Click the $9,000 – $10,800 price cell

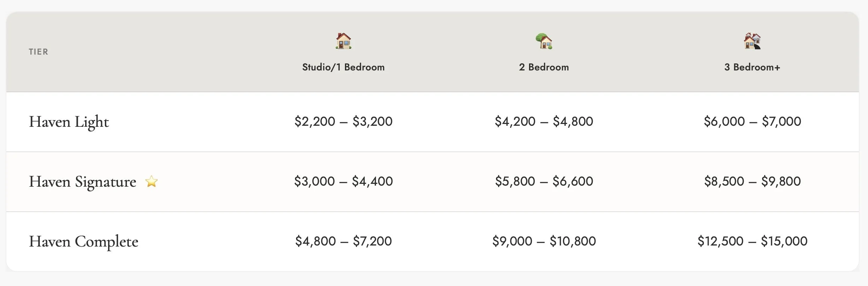544,241
